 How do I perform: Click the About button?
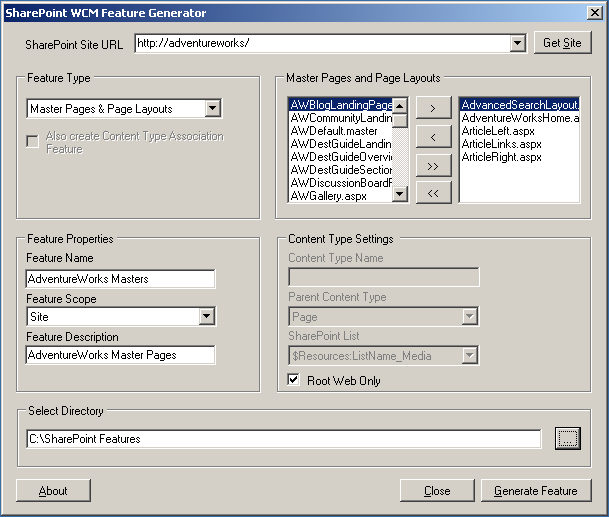pos(53,491)
